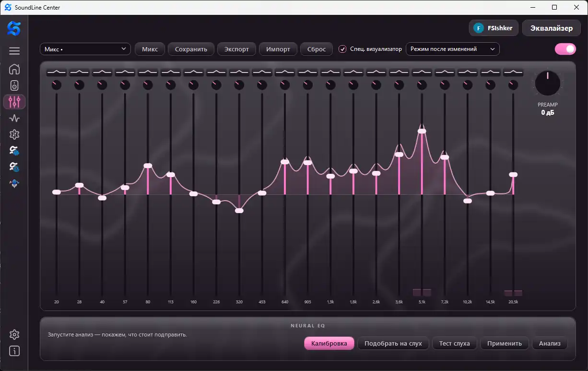Go to the Home page icon
Screen dimensions: 588x371
[14, 69]
